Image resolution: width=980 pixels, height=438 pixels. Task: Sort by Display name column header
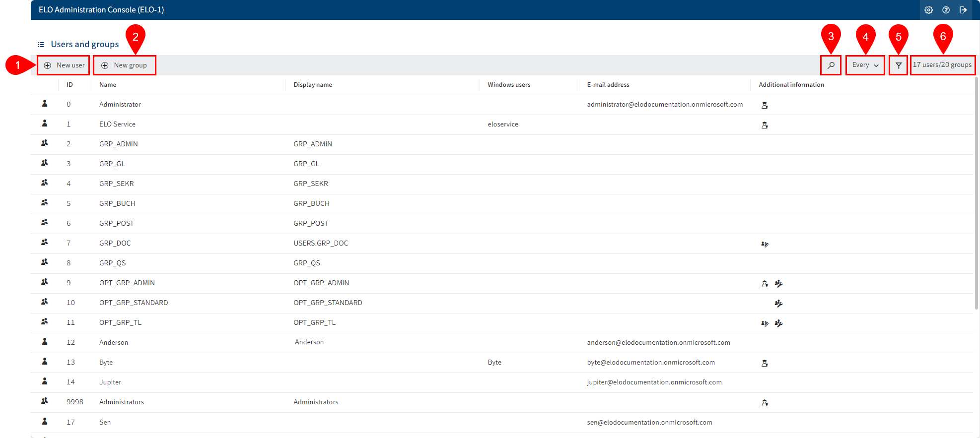click(x=313, y=85)
